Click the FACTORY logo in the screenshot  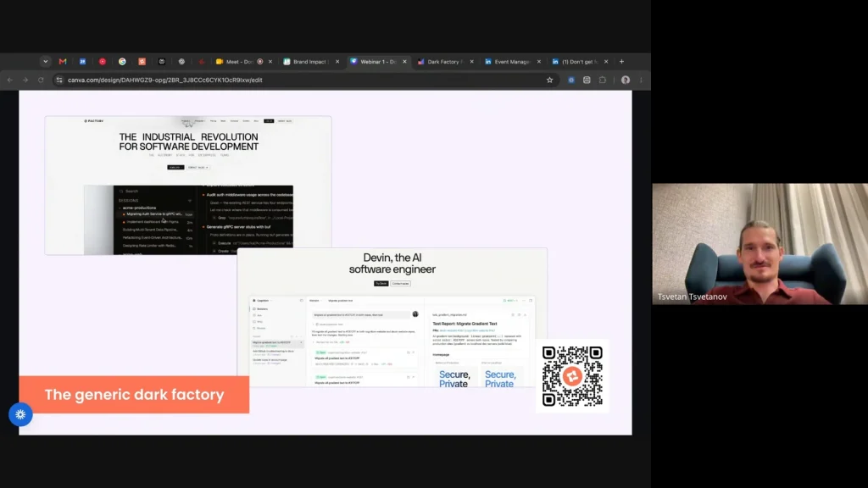pos(93,120)
